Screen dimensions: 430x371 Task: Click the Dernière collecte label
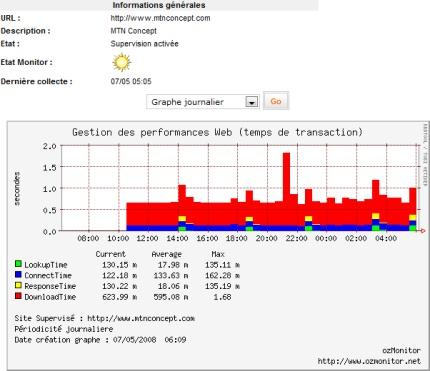pos(36,81)
